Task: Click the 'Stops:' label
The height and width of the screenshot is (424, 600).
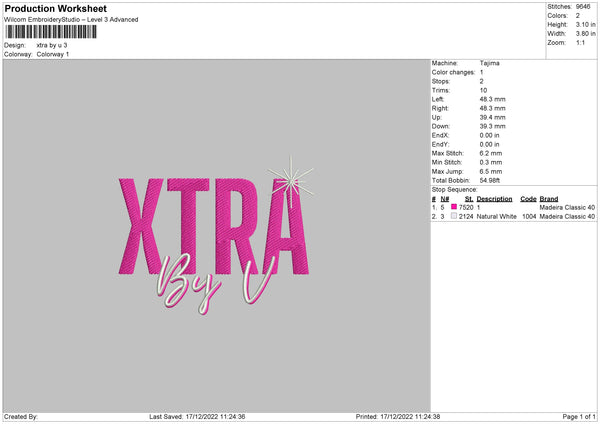Action: click(441, 82)
